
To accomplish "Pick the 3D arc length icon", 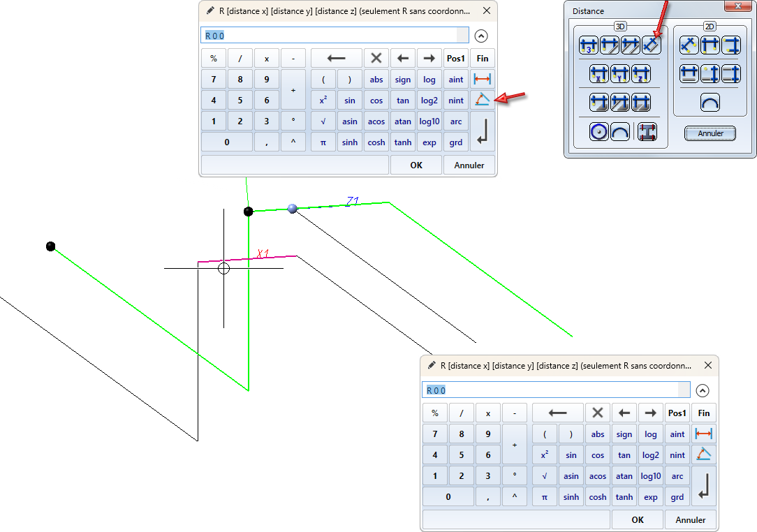I will click(x=620, y=132).
